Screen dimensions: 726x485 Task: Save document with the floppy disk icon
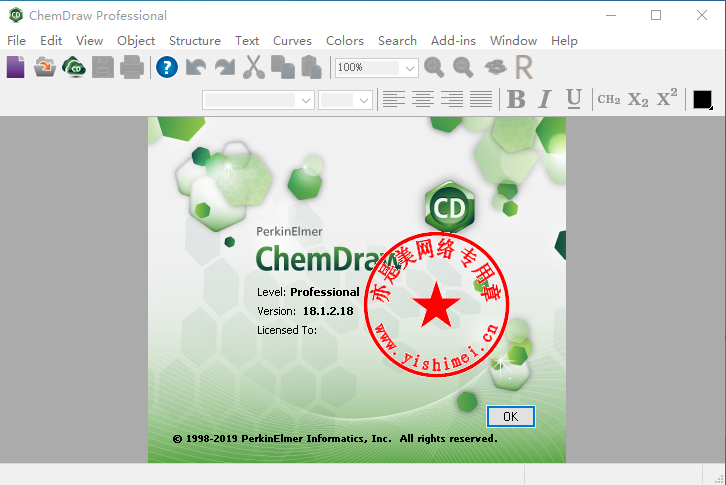click(x=103, y=67)
